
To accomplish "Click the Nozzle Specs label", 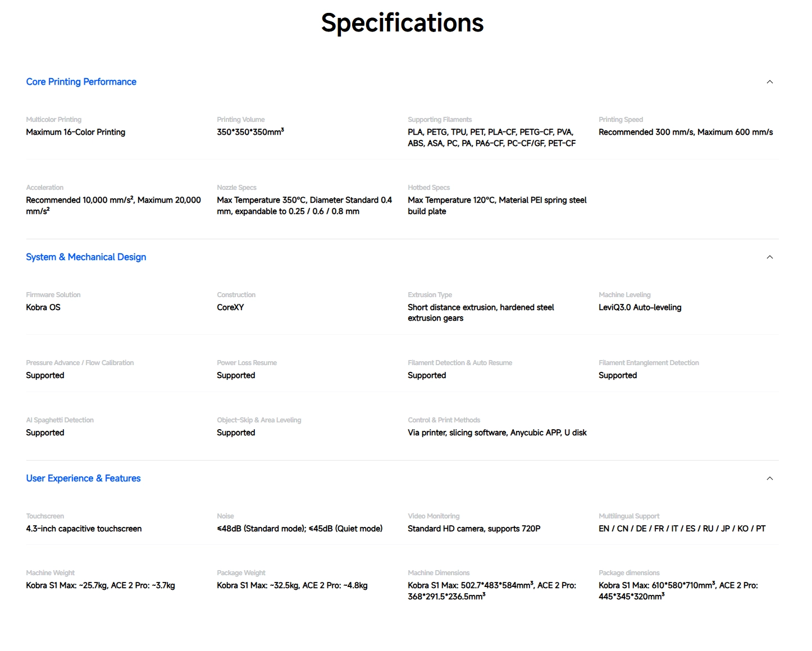I will [x=236, y=188].
